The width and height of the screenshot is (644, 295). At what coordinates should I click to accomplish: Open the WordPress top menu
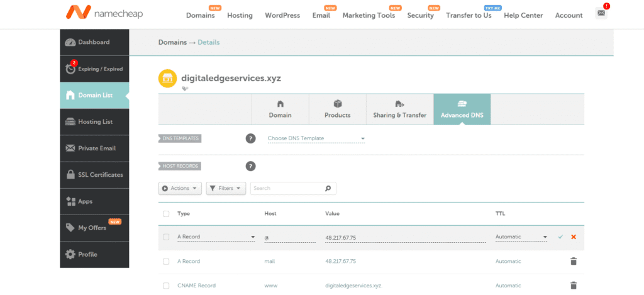tap(282, 16)
